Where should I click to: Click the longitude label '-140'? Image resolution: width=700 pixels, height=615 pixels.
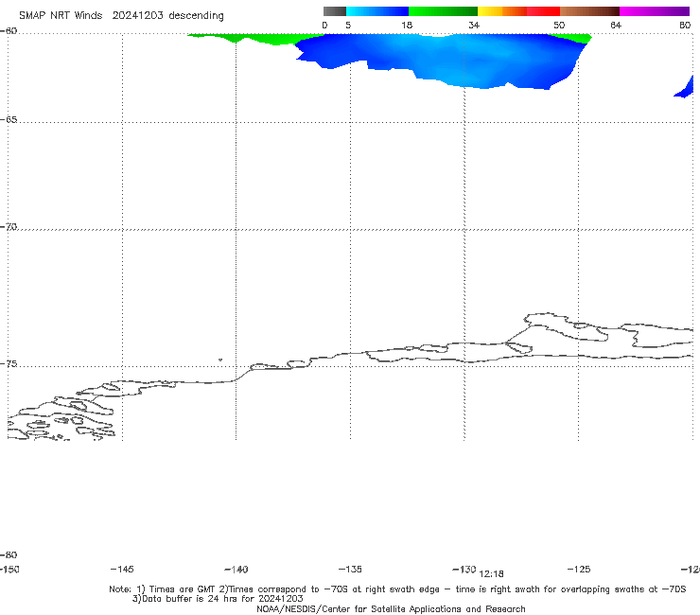[236, 569]
